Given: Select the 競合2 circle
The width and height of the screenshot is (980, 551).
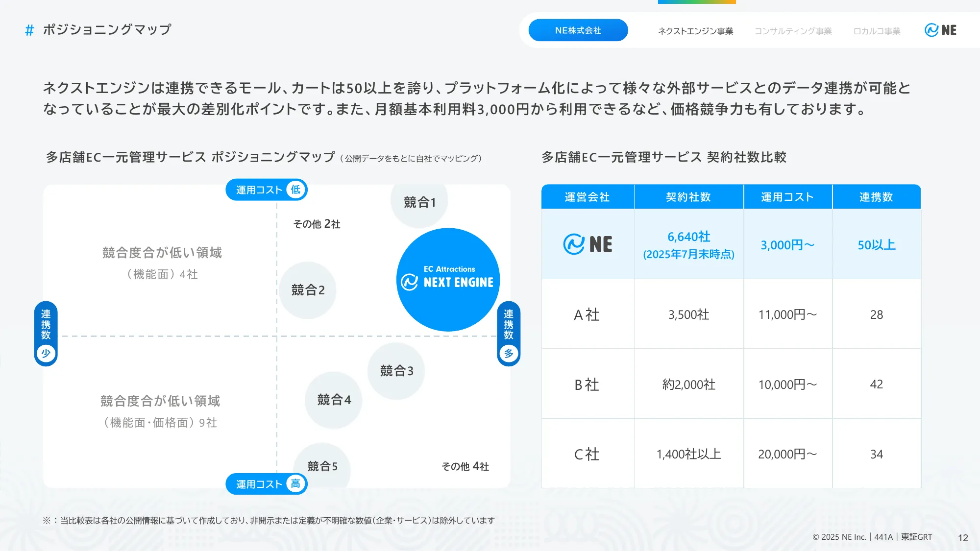Looking at the screenshot, I should pos(308,290).
